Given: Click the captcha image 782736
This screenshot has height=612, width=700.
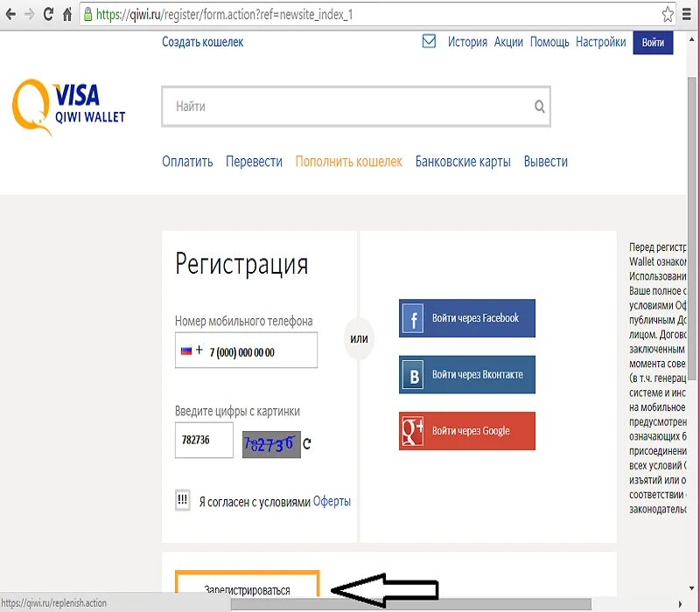Looking at the screenshot, I should coord(271,444).
